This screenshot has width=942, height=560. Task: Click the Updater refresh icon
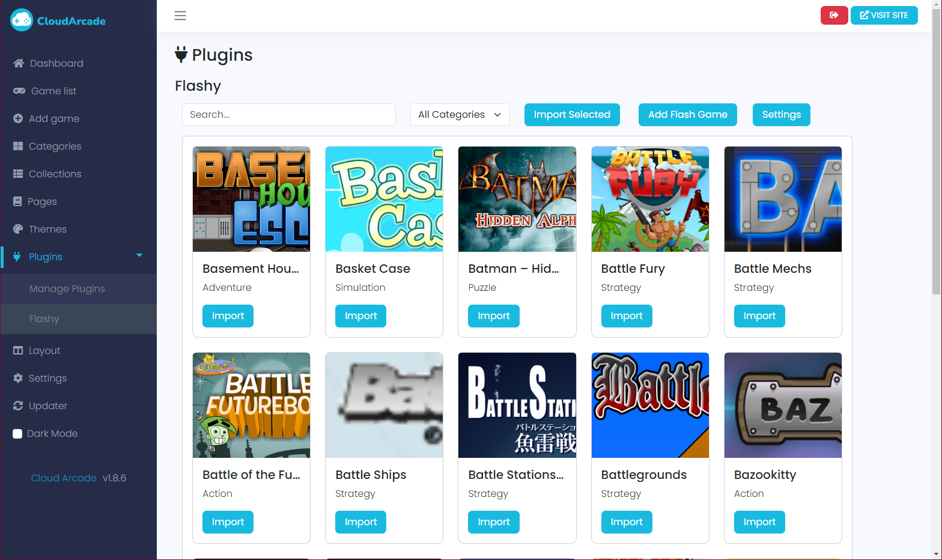(x=18, y=406)
